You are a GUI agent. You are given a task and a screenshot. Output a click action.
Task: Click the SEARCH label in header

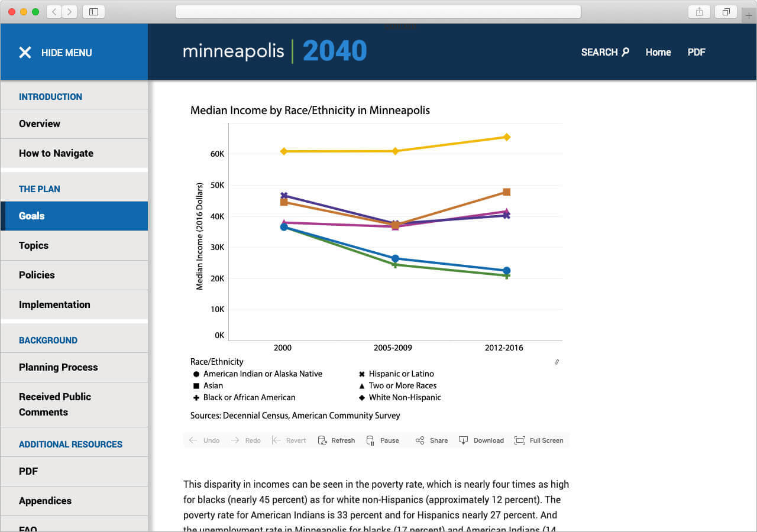pos(599,52)
